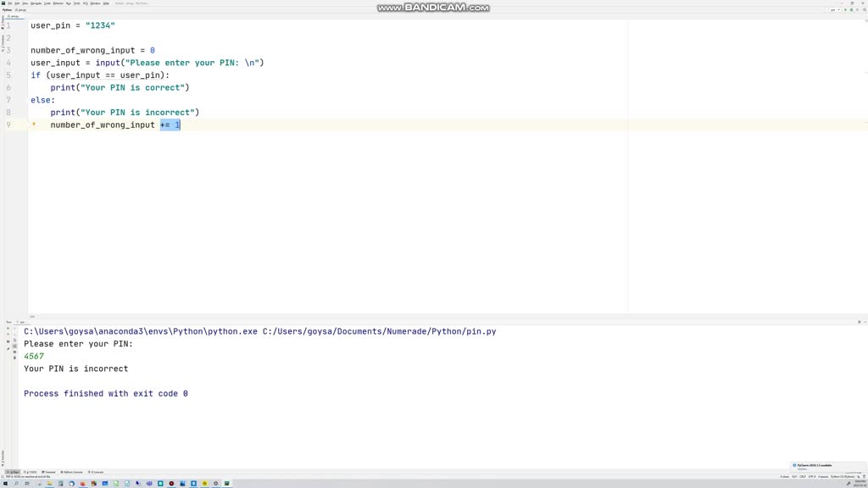Open Run panel settings gear
This screenshot has height=488, width=868.
click(860, 321)
